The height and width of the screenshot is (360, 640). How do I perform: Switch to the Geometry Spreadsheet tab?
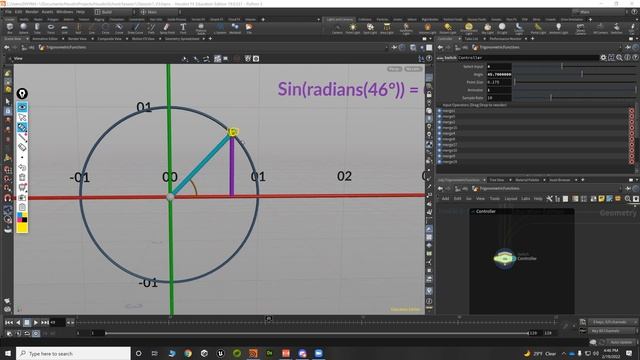coord(182,39)
